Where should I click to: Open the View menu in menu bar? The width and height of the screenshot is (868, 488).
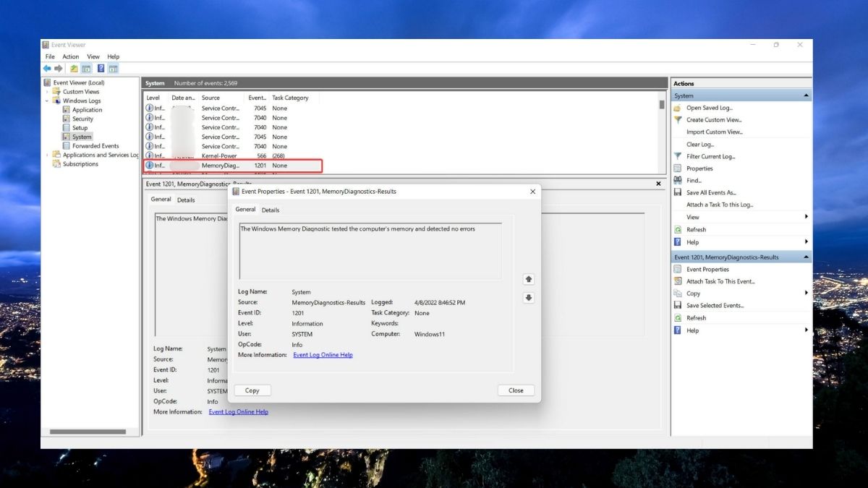[93, 56]
